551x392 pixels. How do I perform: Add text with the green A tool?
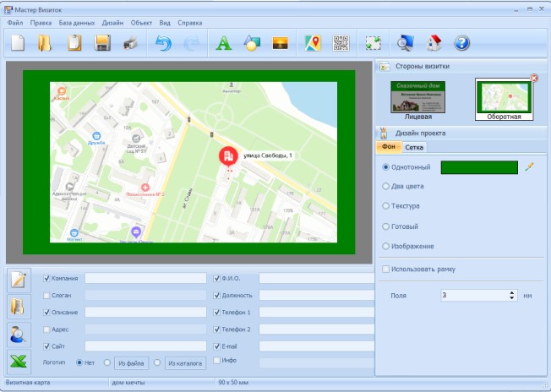click(223, 44)
